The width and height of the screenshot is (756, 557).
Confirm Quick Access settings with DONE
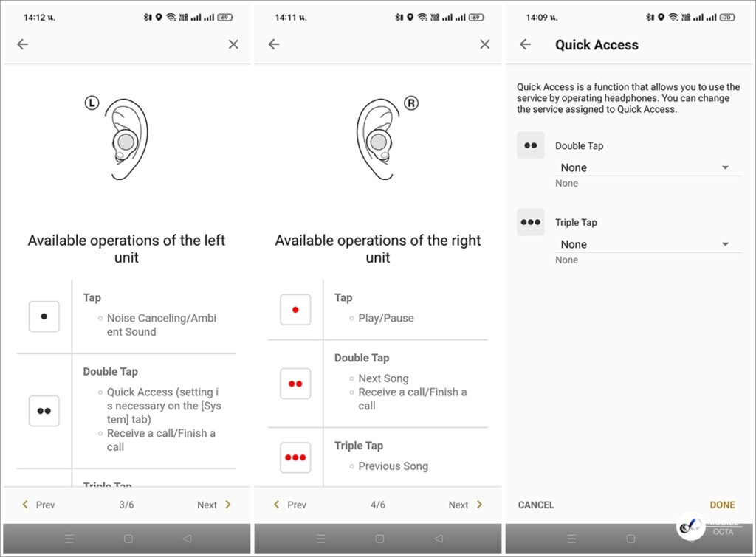[722, 505]
